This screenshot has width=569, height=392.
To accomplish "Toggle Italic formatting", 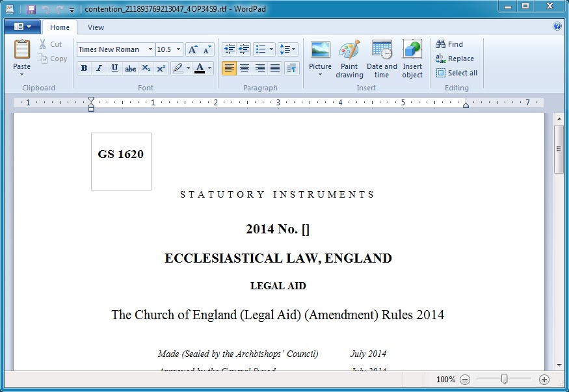I will tap(99, 68).
